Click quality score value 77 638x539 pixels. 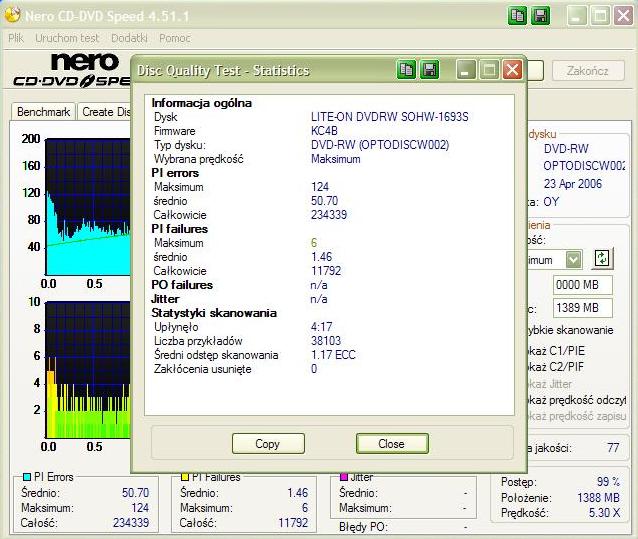point(613,448)
